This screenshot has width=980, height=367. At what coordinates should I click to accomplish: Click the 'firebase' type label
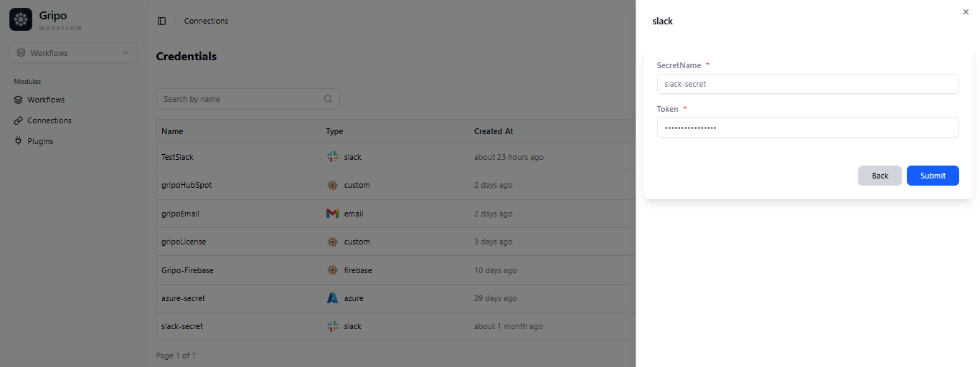point(358,270)
